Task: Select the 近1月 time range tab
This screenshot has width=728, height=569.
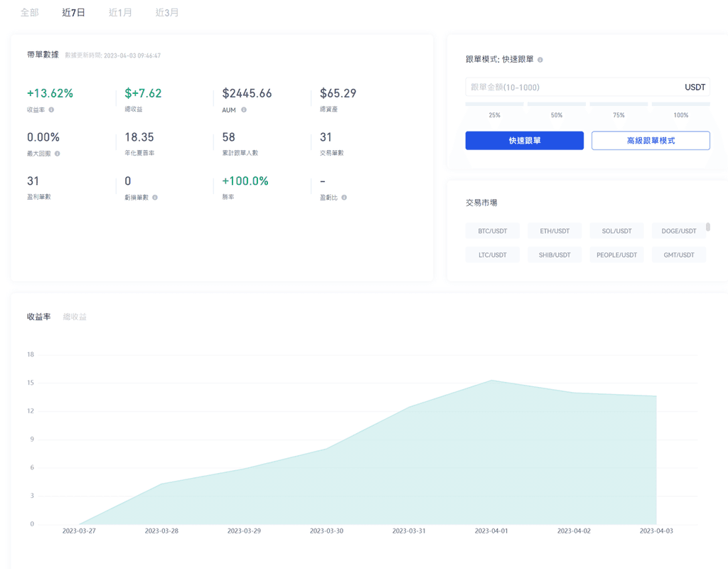Action: 120,13
